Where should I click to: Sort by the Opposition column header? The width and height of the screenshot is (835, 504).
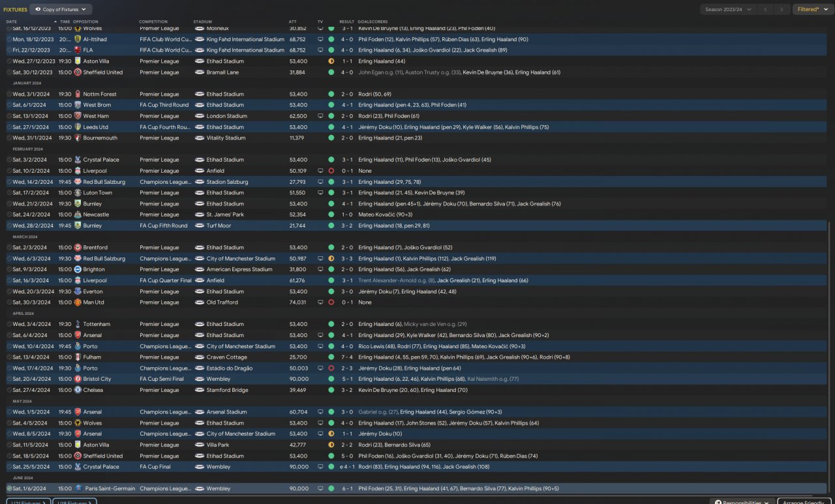[85, 22]
